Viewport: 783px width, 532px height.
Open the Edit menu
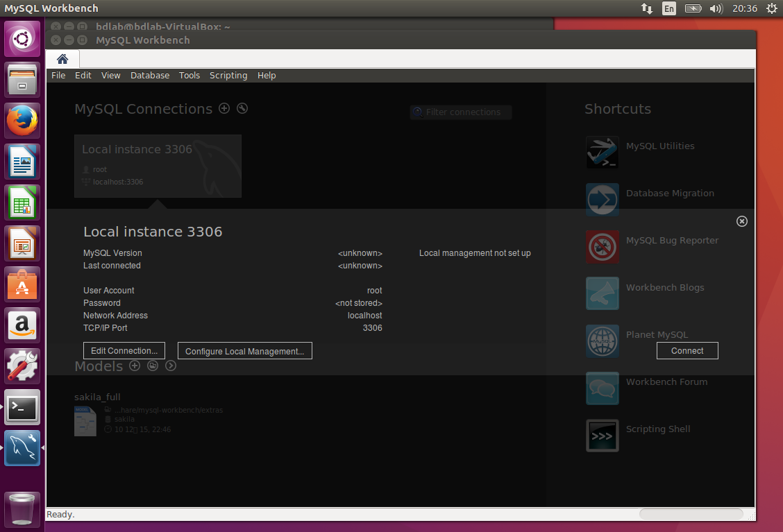coord(83,76)
